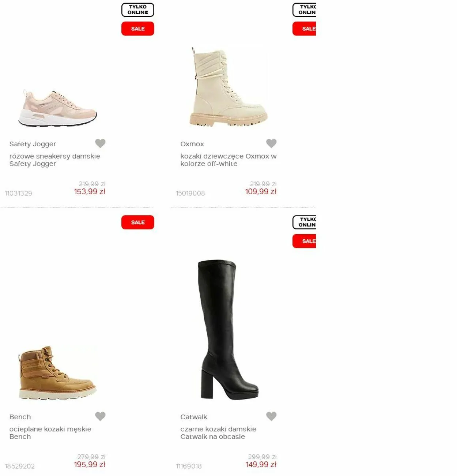The height and width of the screenshot is (476, 457).
Task: Open 'różowe sneakersy damskie Safety Jogger' product link
Action: tap(55, 160)
